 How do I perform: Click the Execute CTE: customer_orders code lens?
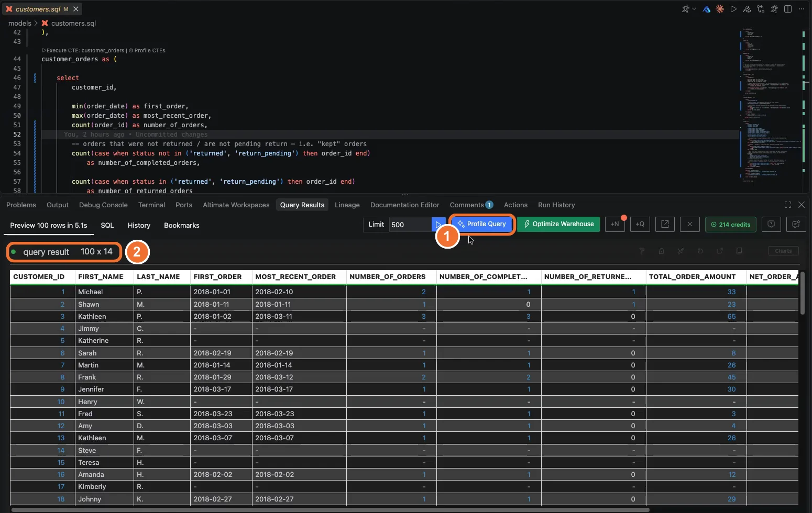pyautogui.click(x=83, y=50)
